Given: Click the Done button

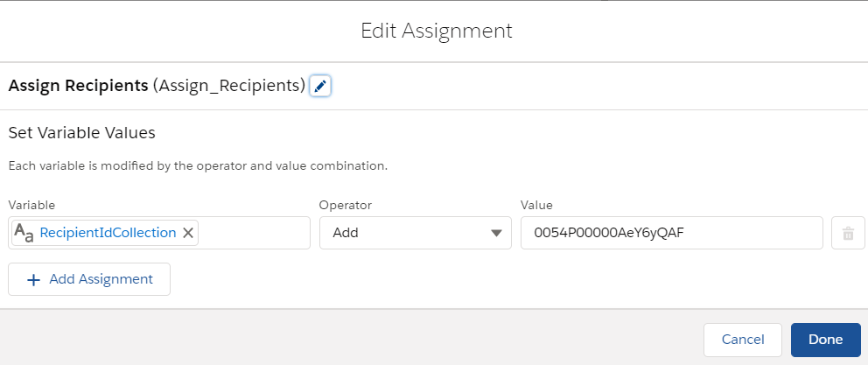Looking at the screenshot, I should pyautogui.click(x=825, y=340).
